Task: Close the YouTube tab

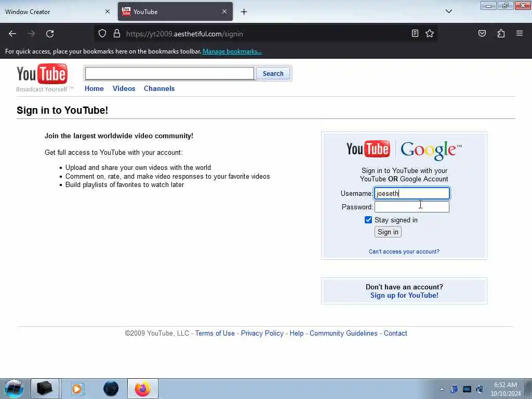Action: tap(224, 11)
